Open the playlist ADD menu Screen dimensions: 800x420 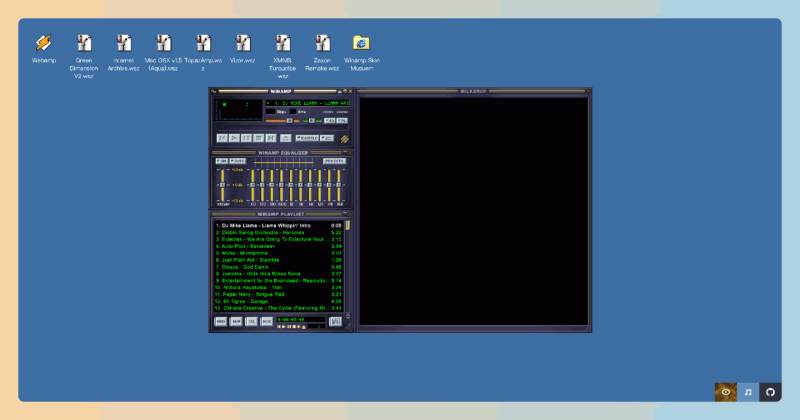click(x=220, y=322)
